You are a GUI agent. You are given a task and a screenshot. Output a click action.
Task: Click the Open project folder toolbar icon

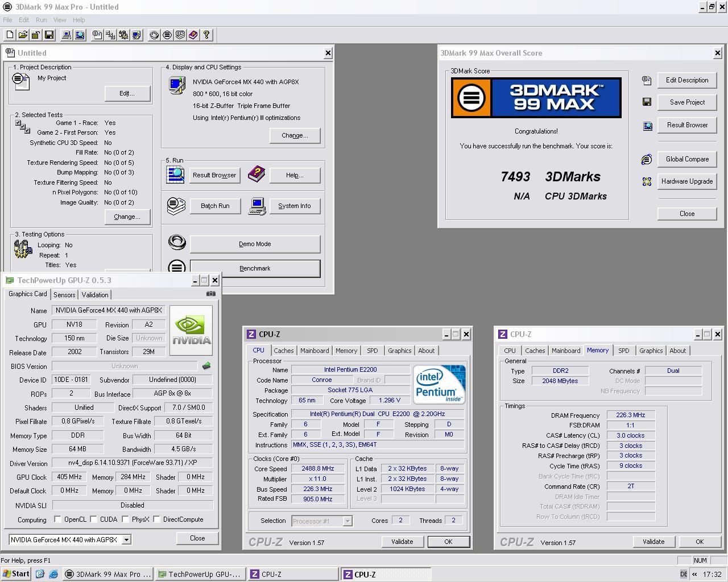(x=23, y=35)
